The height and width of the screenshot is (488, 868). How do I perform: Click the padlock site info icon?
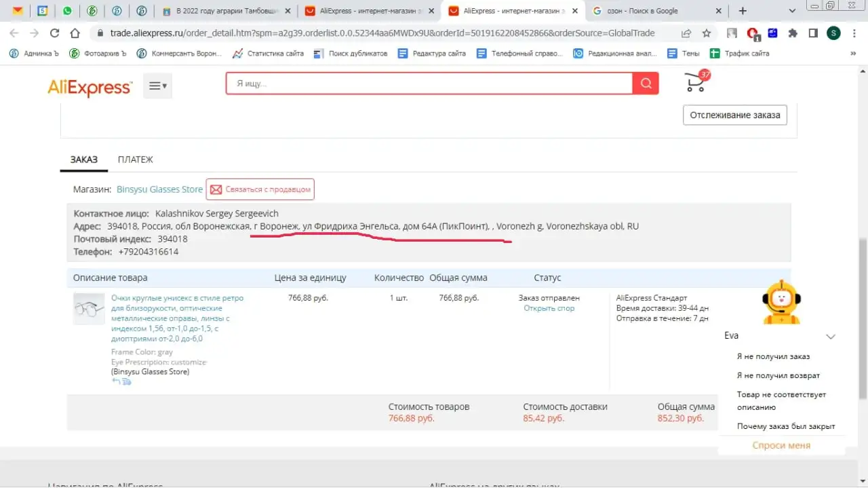pyautogui.click(x=100, y=33)
